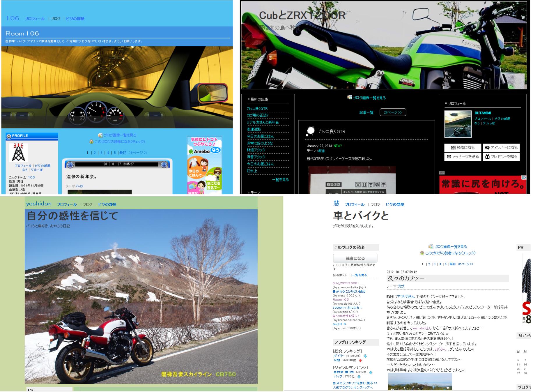The image size is (533, 392).
Task: Open reader blog 書かれることのない日記
Action: [x=349, y=291]
